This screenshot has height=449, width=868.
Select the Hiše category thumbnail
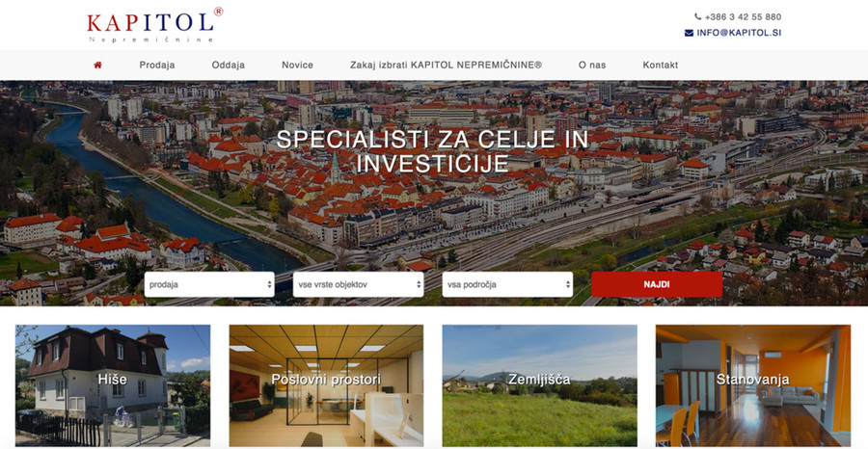[x=113, y=385]
